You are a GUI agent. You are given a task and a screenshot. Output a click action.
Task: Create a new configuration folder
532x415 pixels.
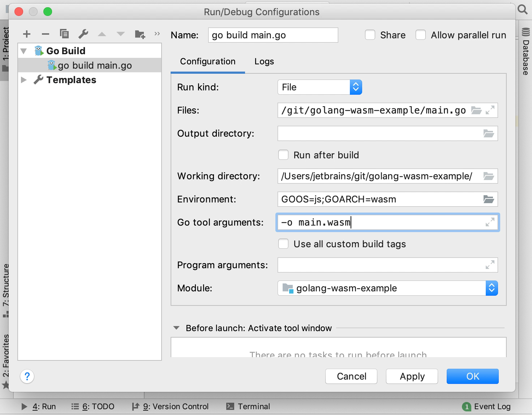[x=140, y=34]
